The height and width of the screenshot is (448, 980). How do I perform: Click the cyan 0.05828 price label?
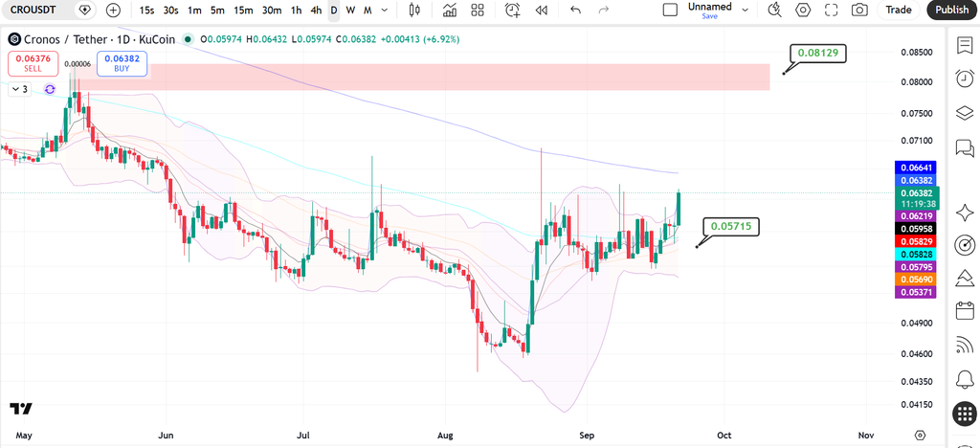coord(916,255)
